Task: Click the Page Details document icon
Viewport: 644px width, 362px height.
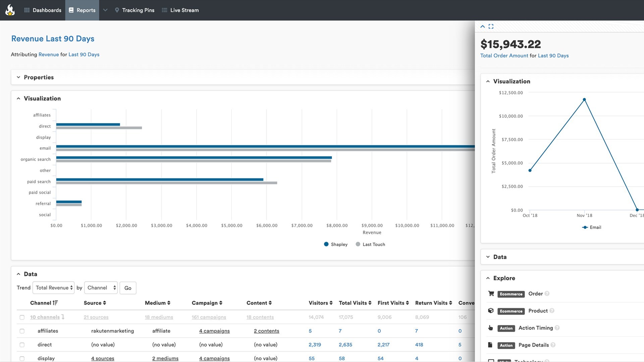Action: [x=490, y=345]
